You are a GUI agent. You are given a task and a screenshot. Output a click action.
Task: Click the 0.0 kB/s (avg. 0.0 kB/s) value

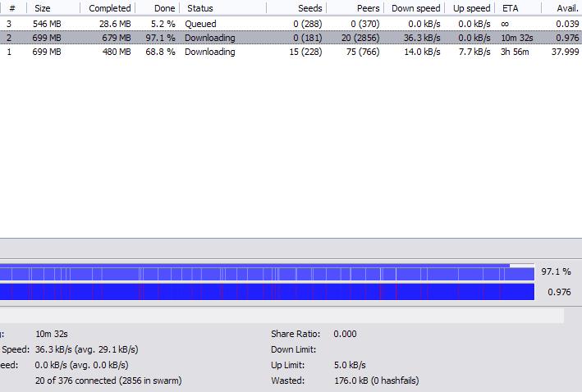click(x=81, y=365)
